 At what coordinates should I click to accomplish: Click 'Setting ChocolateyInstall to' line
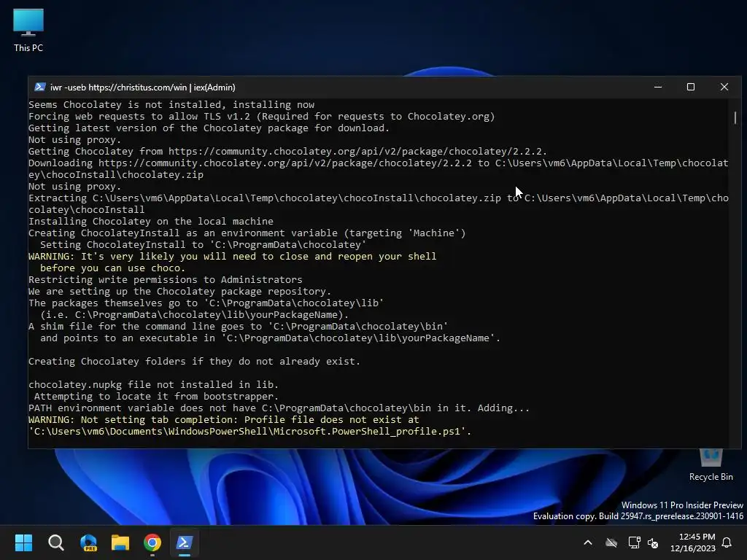(x=203, y=245)
